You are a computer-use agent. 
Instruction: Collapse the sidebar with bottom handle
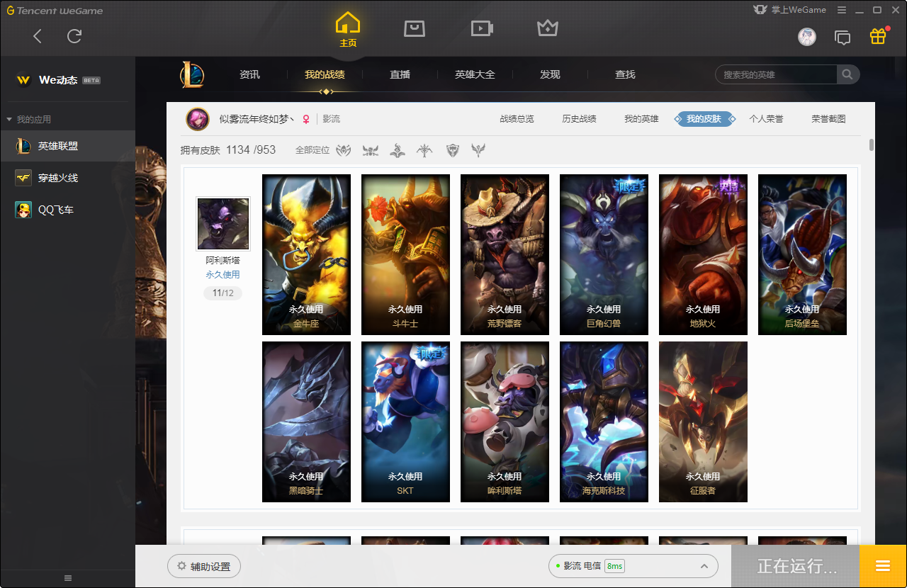tap(68, 578)
